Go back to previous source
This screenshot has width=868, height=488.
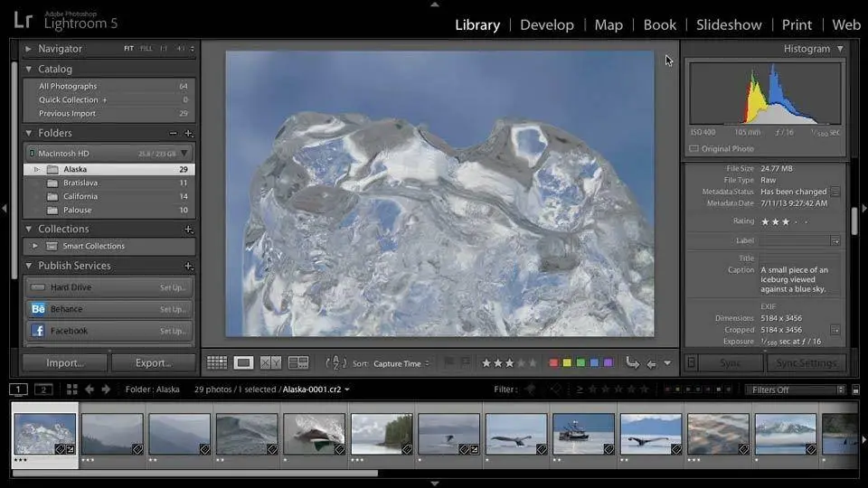(90, 389)
